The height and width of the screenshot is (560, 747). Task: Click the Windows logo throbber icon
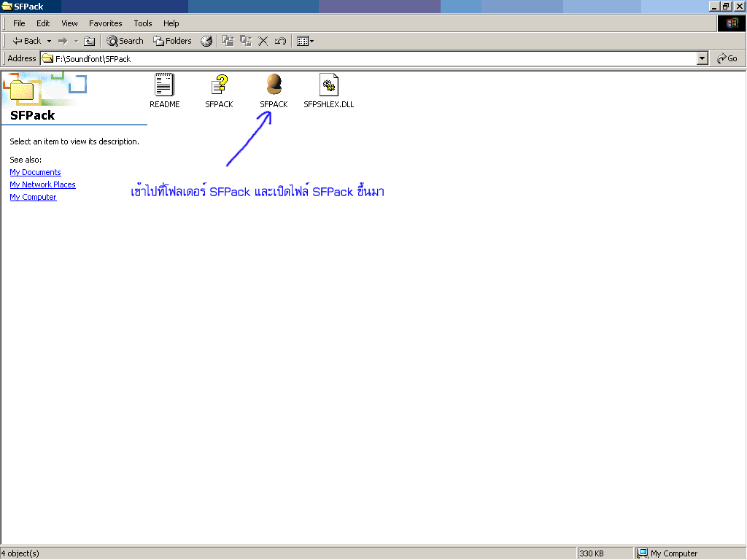[x=731, y=23]
